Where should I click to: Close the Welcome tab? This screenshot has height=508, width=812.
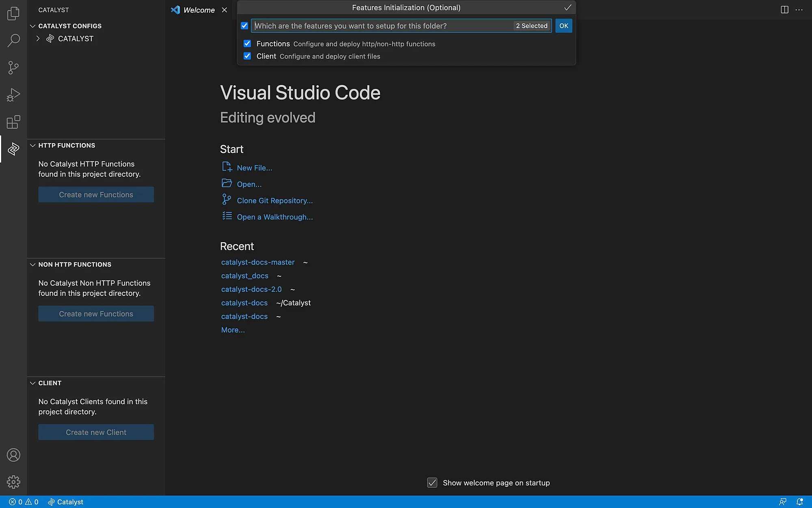225,10
